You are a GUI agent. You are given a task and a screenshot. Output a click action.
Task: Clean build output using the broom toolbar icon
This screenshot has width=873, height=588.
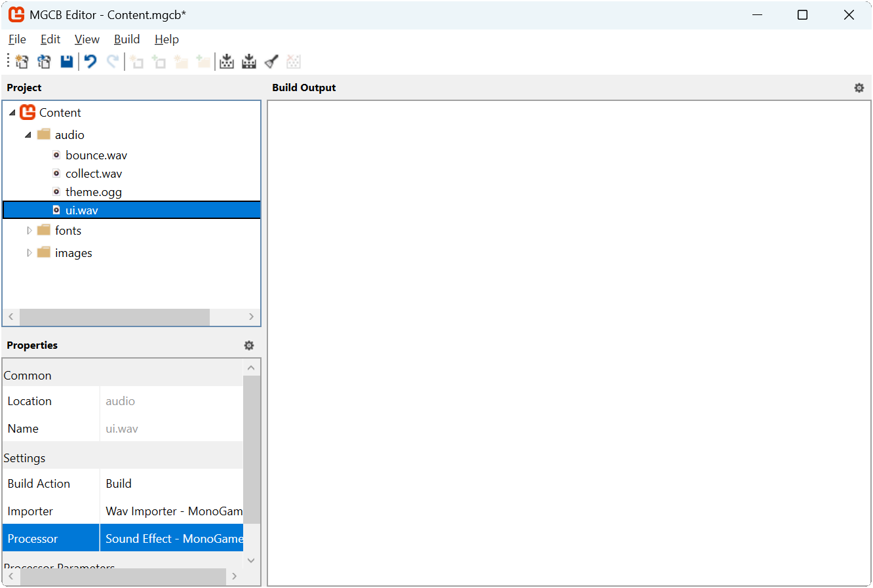271,61
